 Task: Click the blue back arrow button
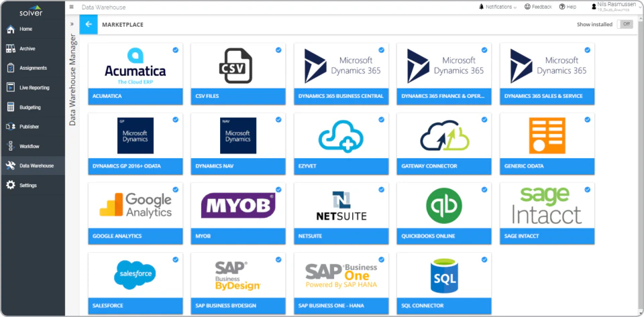[89, 24]
